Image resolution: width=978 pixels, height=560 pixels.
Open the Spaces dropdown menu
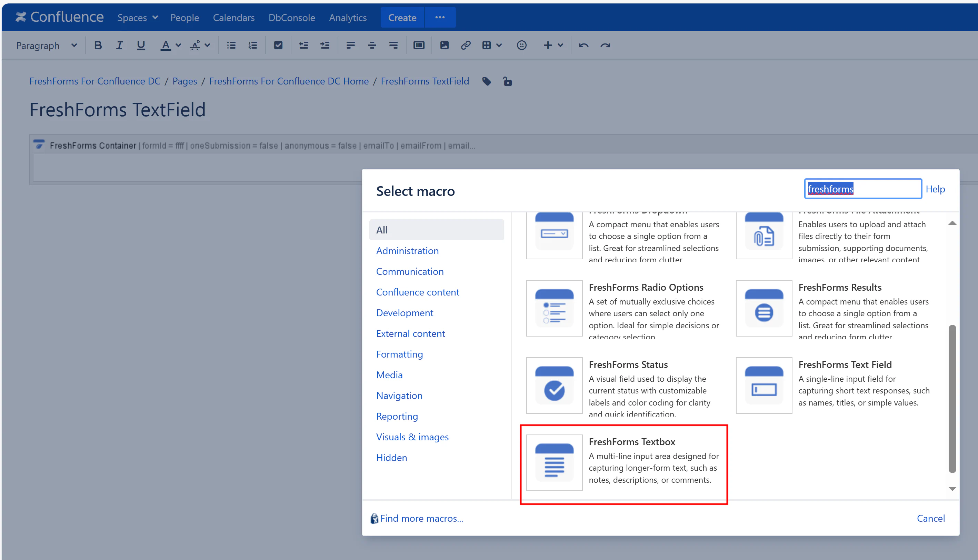(x=137, y=18)
